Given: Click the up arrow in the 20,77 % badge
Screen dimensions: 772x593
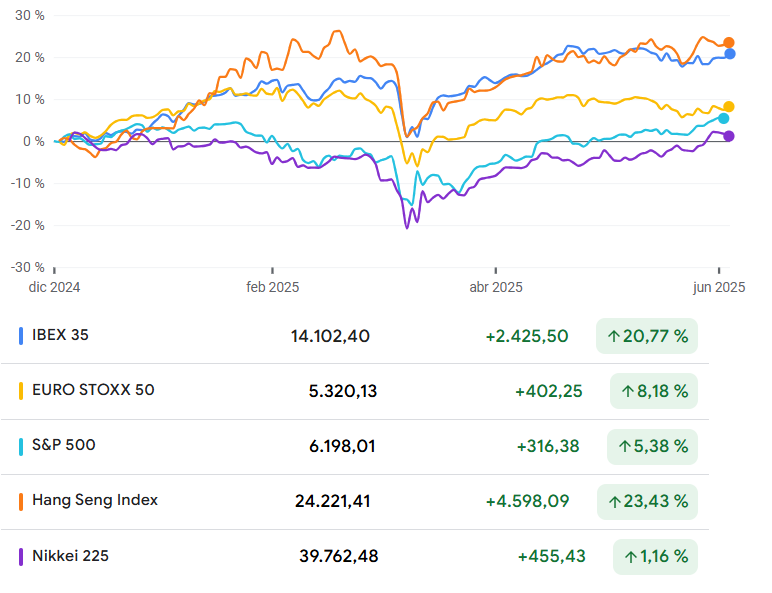Looking at the screenshot, I should (613, 336).
